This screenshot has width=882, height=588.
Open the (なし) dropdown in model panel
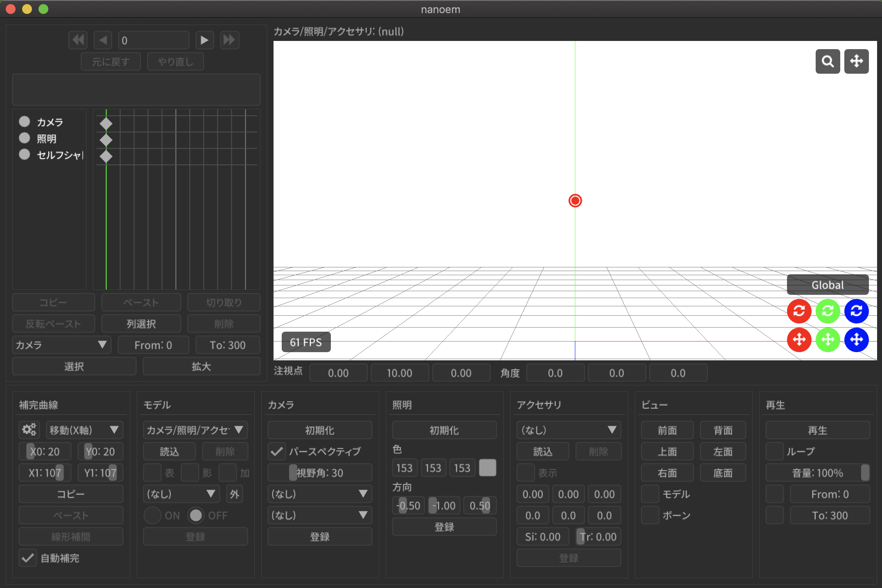181,494
